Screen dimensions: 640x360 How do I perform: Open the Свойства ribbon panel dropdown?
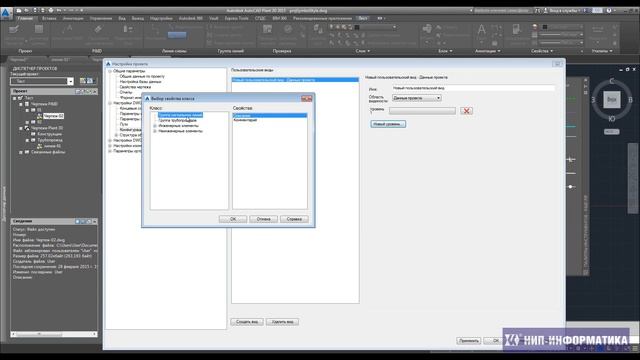[542, 51]
